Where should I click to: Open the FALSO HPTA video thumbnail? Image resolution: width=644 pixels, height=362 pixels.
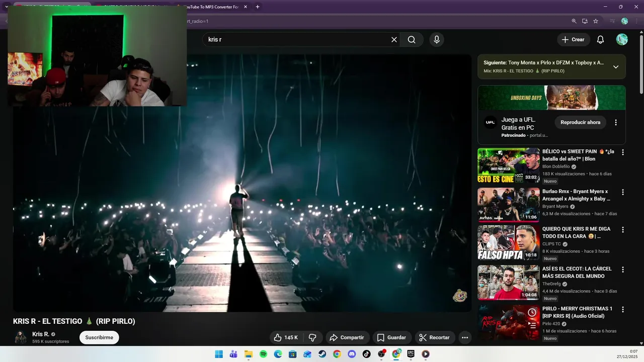coord(508,243)
